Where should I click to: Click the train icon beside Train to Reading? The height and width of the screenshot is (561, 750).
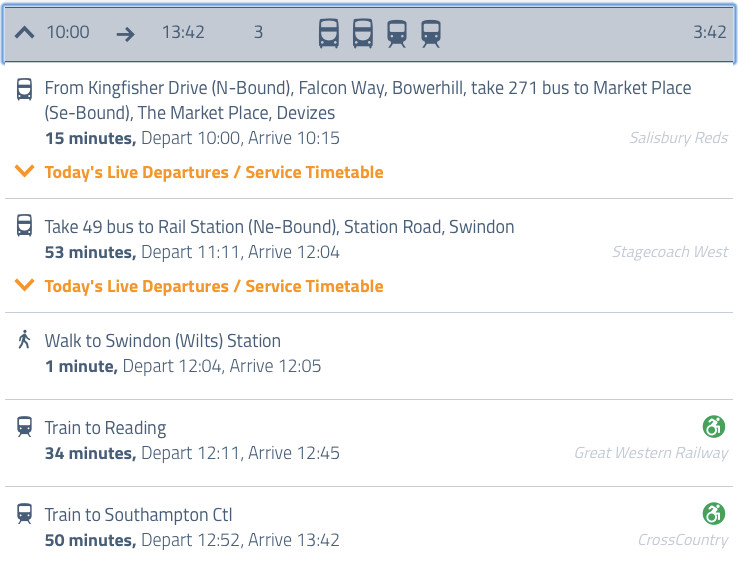pyautogui.click(x=25, y=428)
